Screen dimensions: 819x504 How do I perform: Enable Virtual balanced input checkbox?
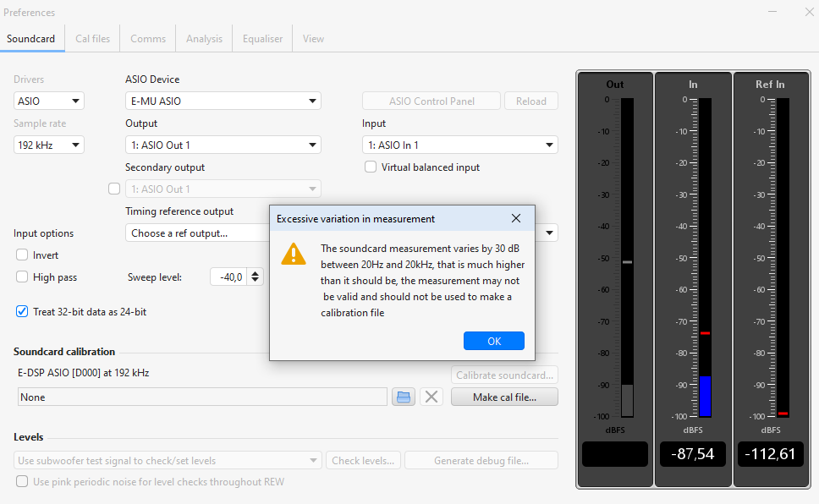click(371, 167)
